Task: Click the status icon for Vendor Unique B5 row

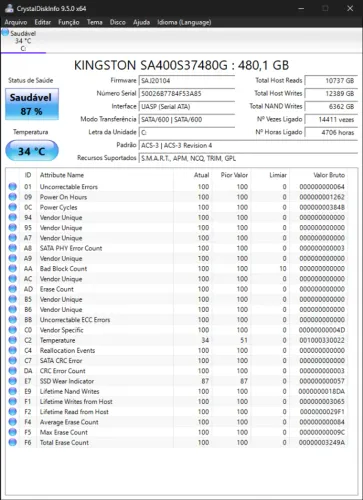Action: pyautogui.click(x=13, y=299)
